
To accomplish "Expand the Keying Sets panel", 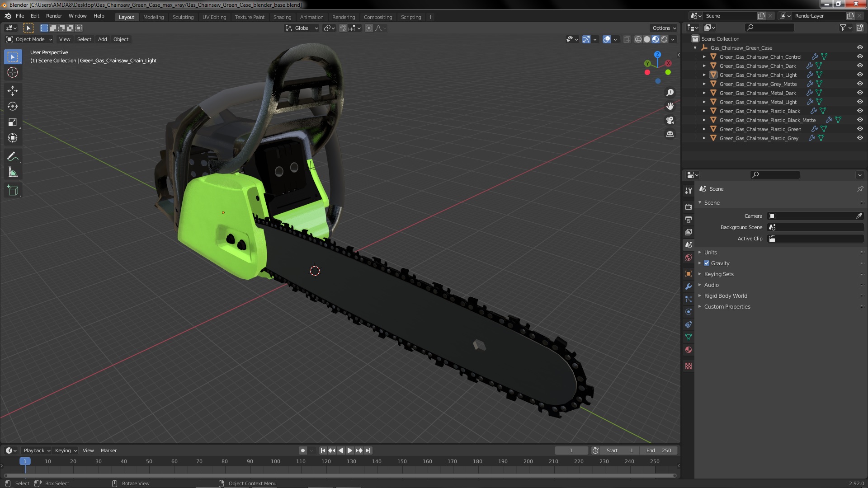I will (718, 274).
